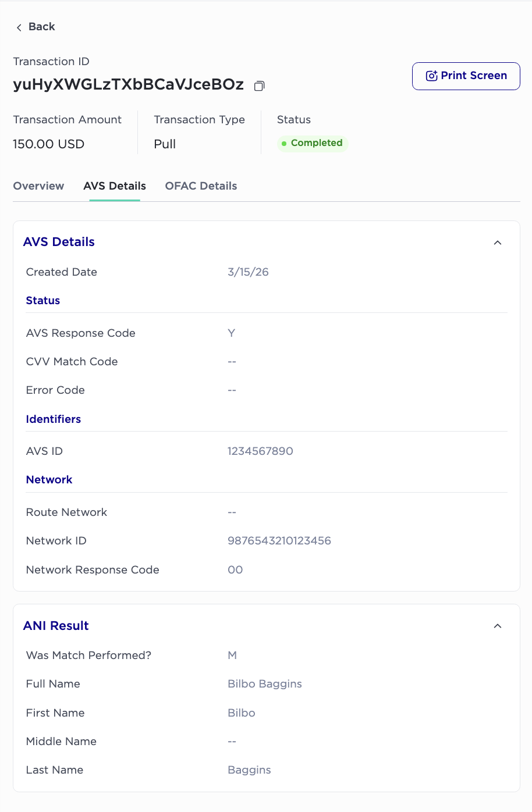This screenshot has width=532, height=812.
Task: Select the AVS Details tab
Action: [115, 186]
